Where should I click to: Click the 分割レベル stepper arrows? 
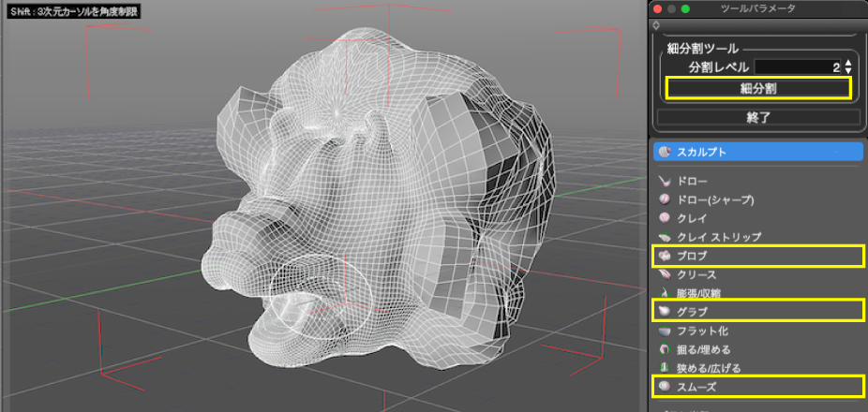pyautogui.click(x=847, y=67)
